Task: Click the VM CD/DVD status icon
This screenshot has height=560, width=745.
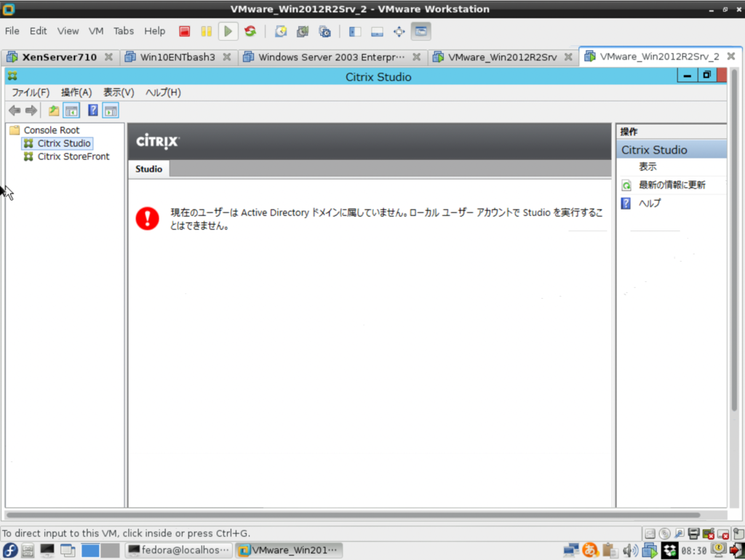Action: click(665, 534)
